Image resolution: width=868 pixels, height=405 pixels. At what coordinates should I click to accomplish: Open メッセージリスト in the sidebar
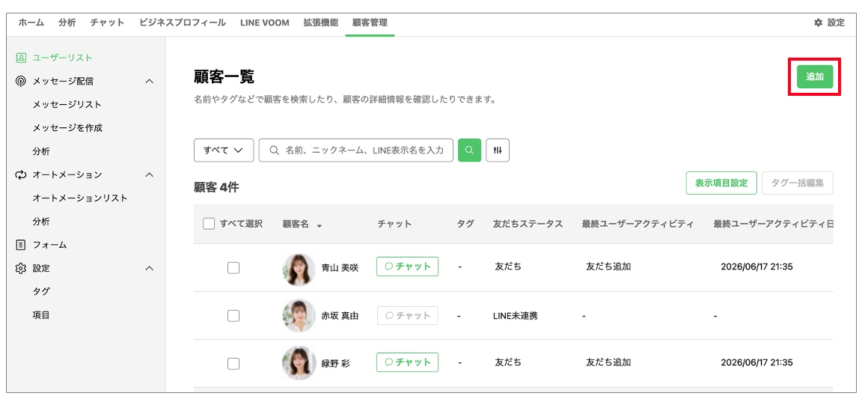[x=67, y=105]
